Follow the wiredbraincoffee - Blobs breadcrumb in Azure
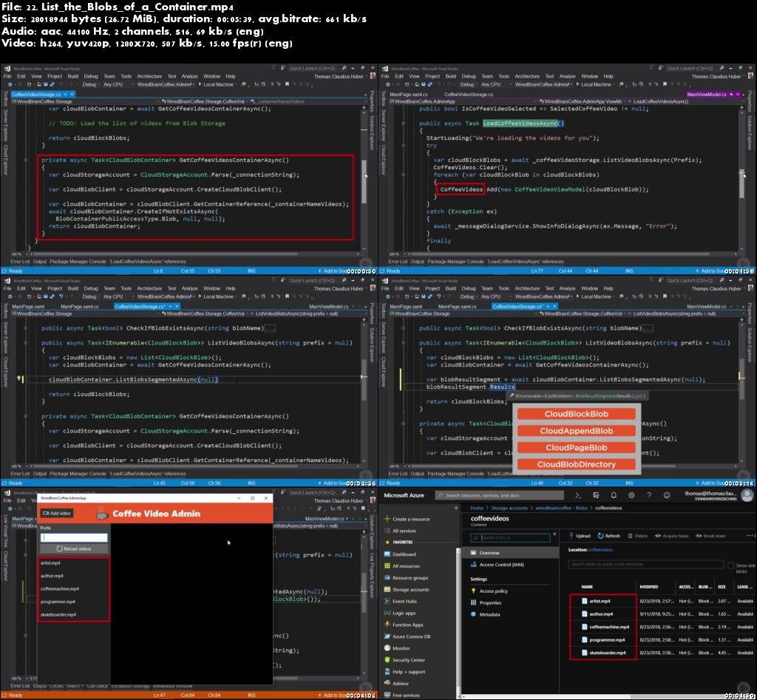Viewport: 757px width, 700px height. (562, 508)
